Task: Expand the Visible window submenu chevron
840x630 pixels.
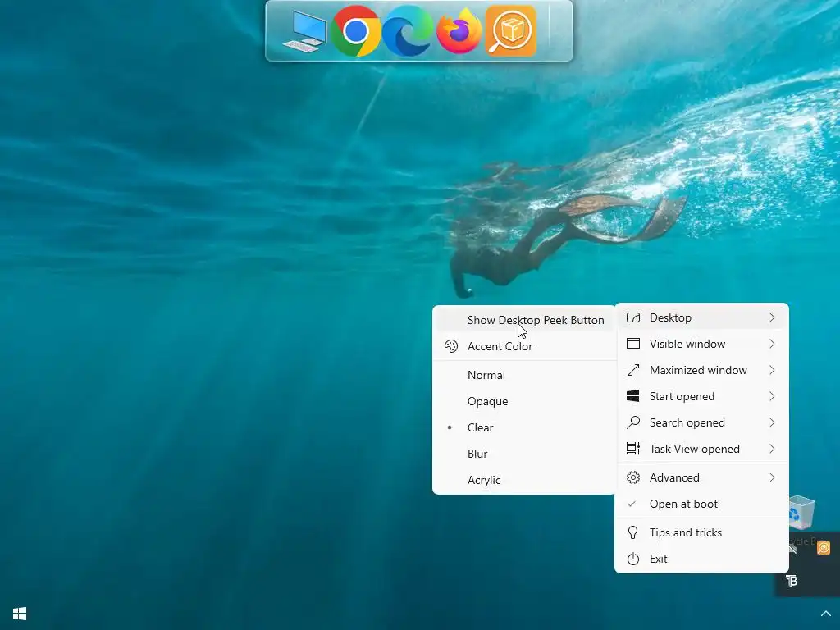Action: [772, 344]
